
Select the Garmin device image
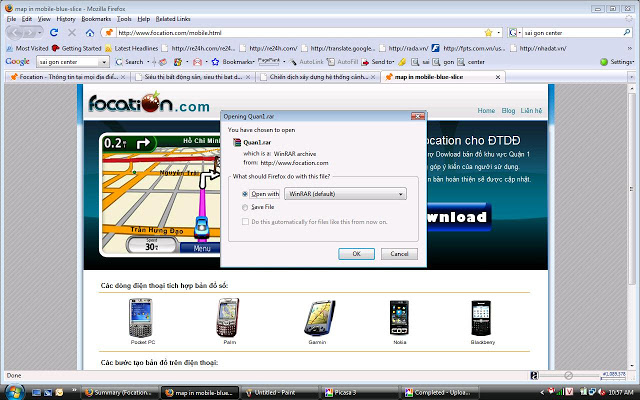[319, 318]
